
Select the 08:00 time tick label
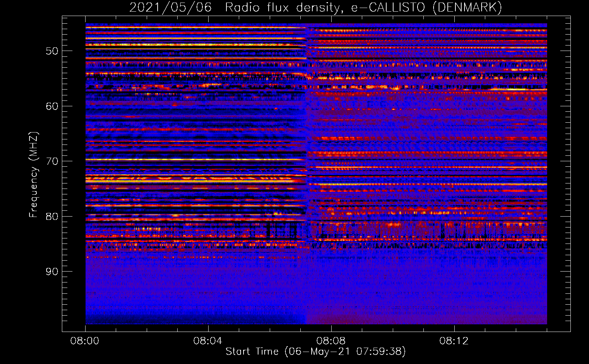tap(85, 341)
